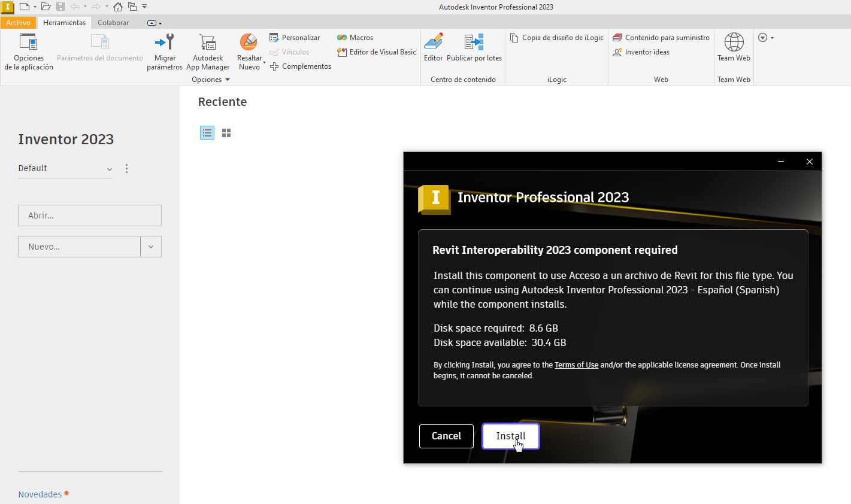Image resolution: width=851 pixels, height=504 pixels.
Task: Click Migrar parámetros tool
Action: pyautogui.click(x=165, y=52)
